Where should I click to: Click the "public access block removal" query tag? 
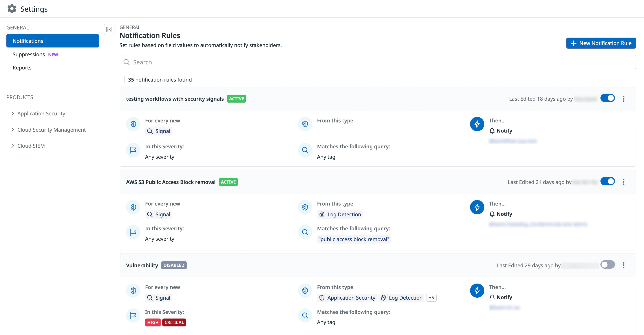[354, 239]
